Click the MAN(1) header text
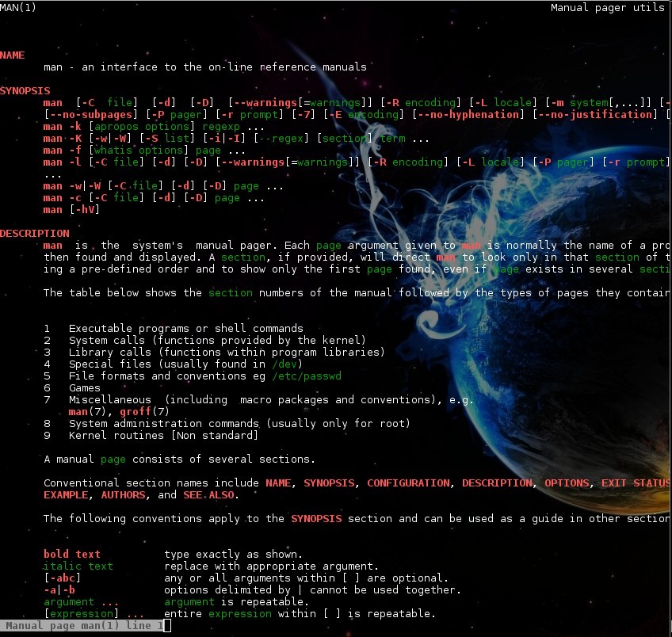672x637 pixels. click(18, 7)
